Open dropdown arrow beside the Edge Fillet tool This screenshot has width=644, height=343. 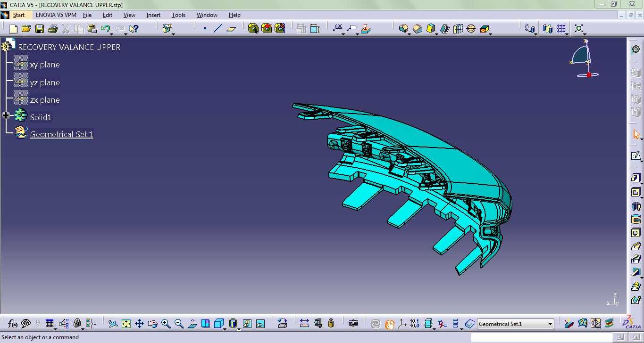(x=409, y=34)
